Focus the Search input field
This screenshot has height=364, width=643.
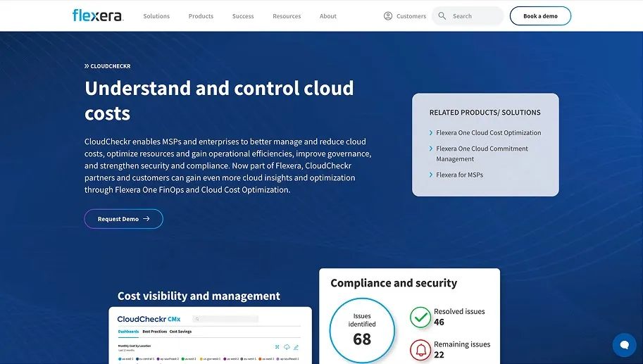click(x=468, y=16)
